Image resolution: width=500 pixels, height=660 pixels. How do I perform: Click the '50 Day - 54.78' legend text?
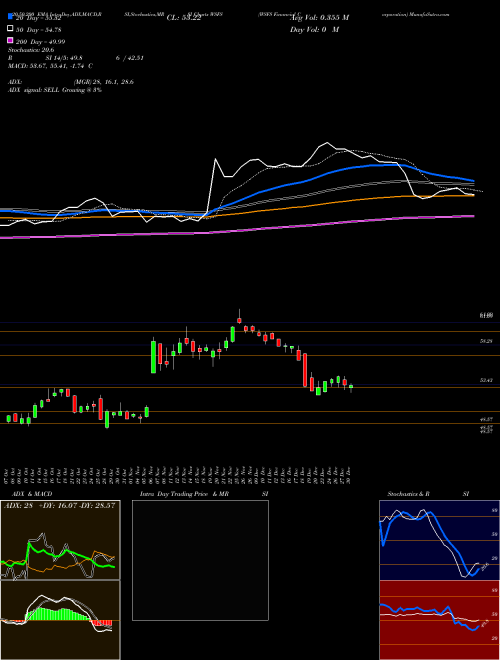[x=39, y=30]
